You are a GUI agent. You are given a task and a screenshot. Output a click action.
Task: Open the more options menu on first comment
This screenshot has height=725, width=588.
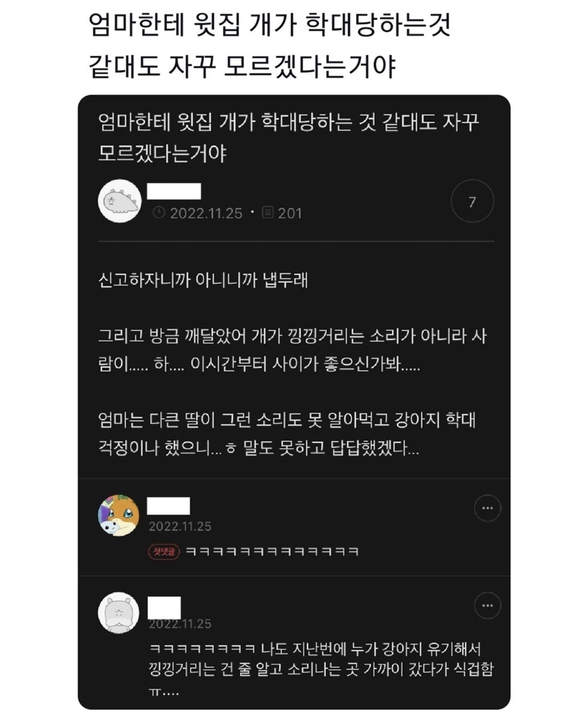(x=487, y=508)
